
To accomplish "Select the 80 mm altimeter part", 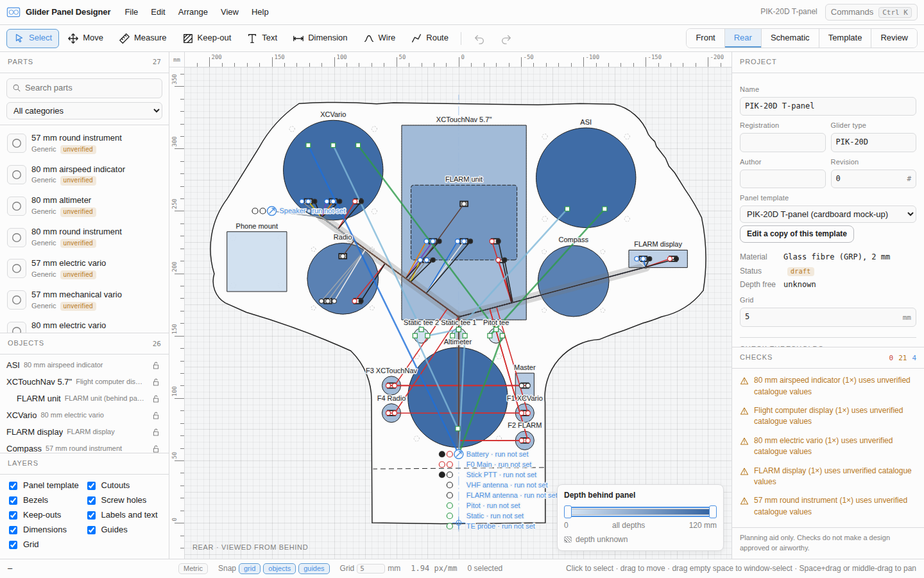I will (84, 206).
